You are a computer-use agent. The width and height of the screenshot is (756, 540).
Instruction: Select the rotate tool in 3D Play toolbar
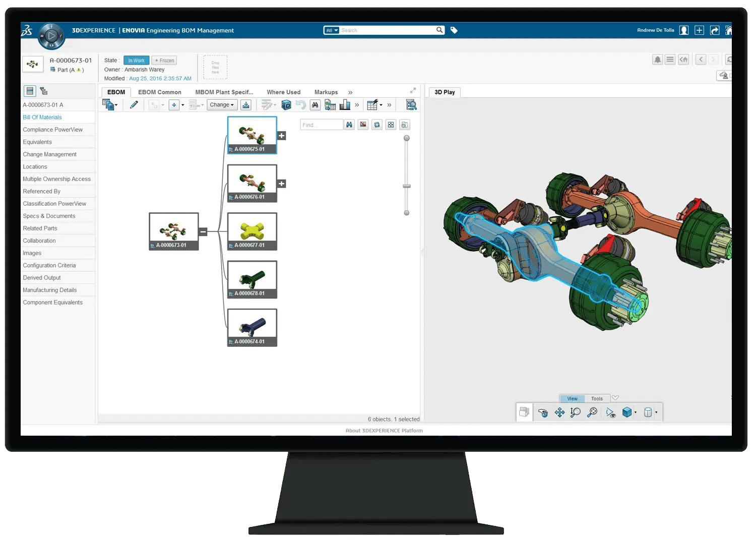543,412
